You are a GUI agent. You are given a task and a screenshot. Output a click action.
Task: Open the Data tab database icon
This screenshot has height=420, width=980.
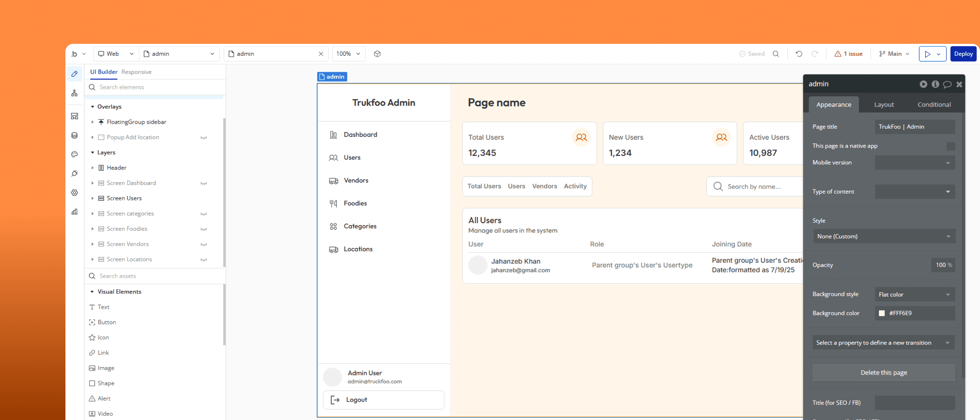pyautogui.click(x=74, y=135)
